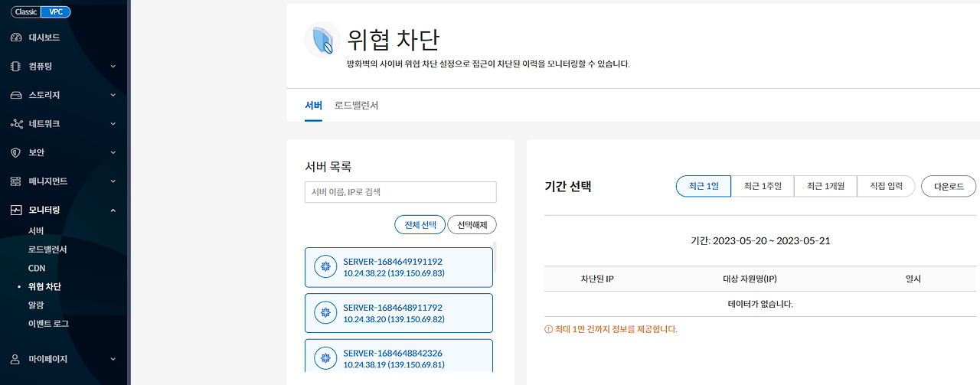Select the 최근 1주일 period option
This screenshot has height=385, width=980.
pos(762,186)
